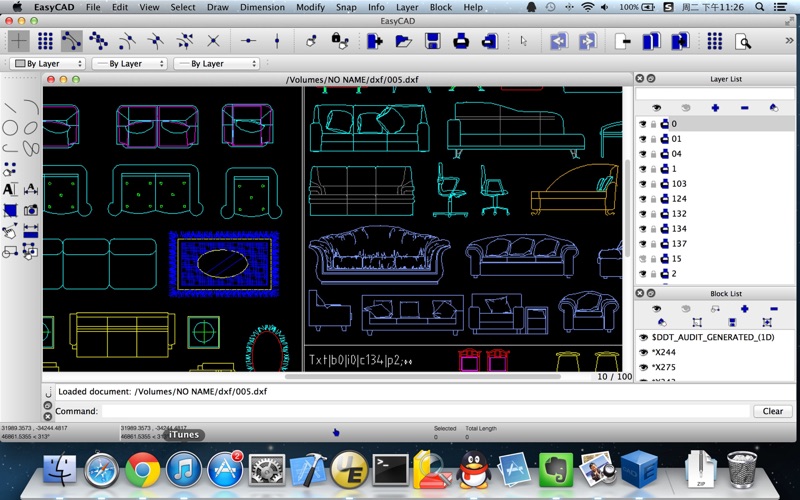The width and height of the screenshot is (800, 500).
Task: Add a new layer with plus icon
Action: [715, 108]
